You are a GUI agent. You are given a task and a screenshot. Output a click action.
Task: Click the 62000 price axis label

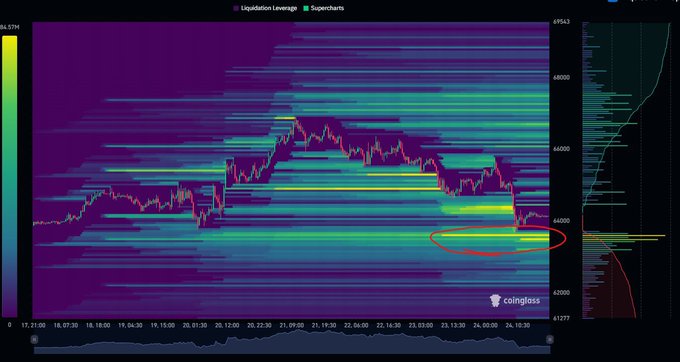[562, 293]
